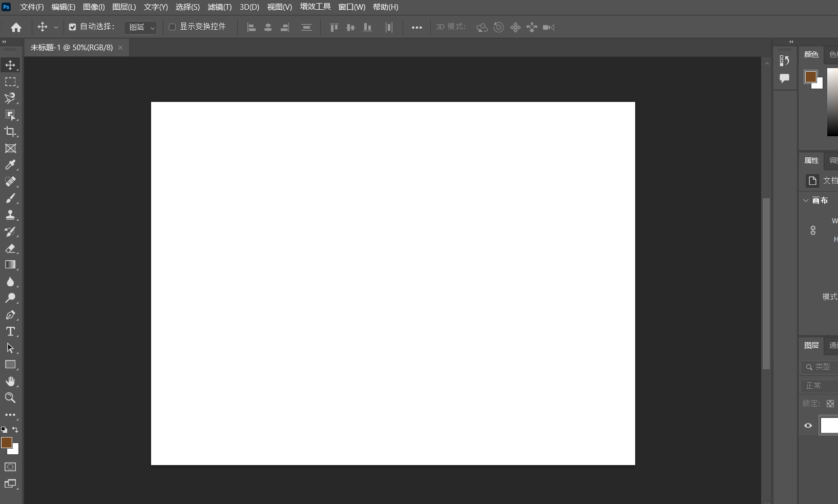This screenshot has height=504, width=838.
Task: Switch to the 属性 panel tab
Action: tap(811, 160)
